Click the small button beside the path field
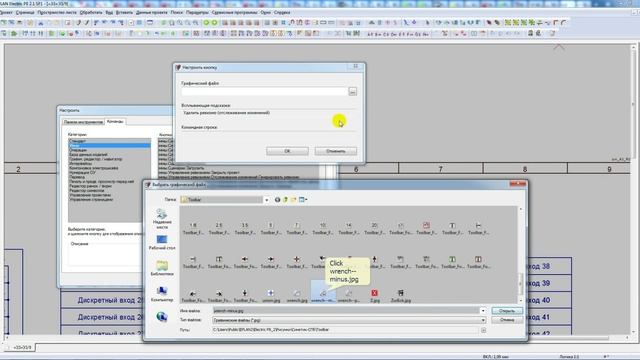640x360 pixels. coord(483,330)
